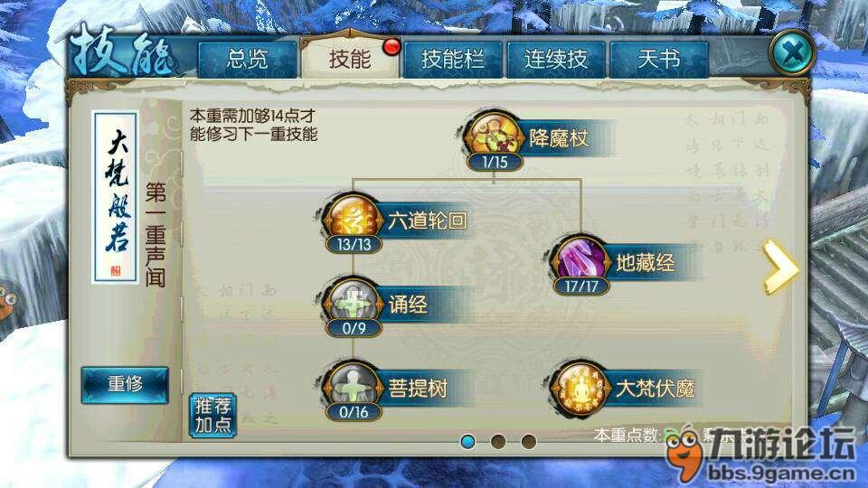Image resolution: width=868 pixels, height=488 pixels.
Task: Switch to the third page dot
Action: pos(529,442)
